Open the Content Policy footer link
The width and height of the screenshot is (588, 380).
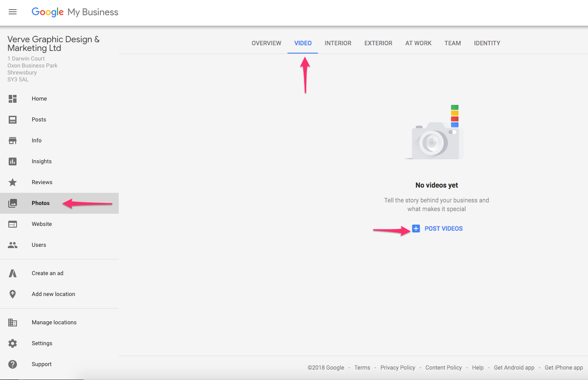tap(444, 368)
